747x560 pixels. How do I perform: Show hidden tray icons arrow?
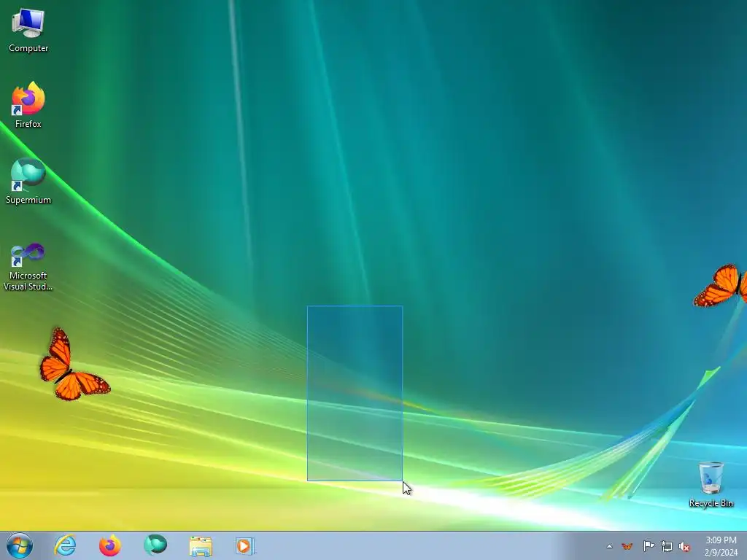click(x=609, y=546)
